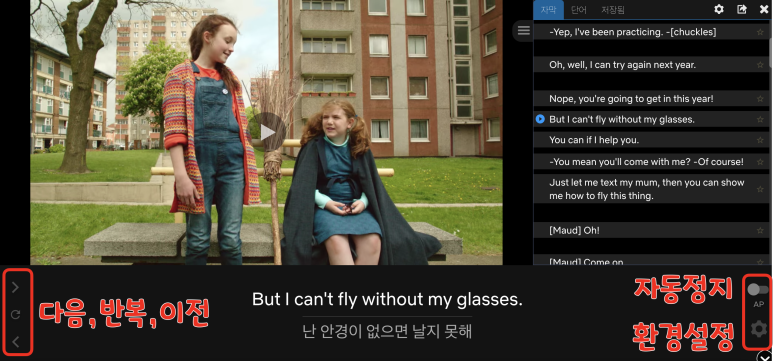Click the export subtitles icon
The width and height of the screenshot is (773, 361).
(742, 9)
